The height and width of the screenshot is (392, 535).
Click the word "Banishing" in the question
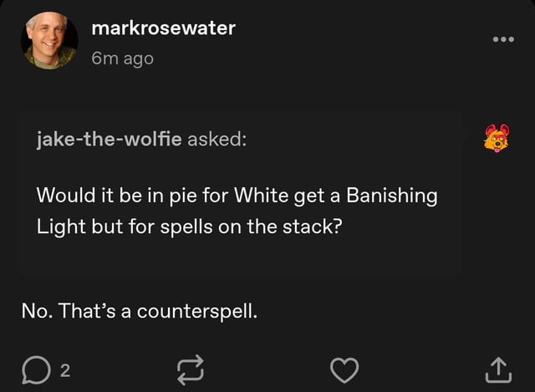tap(391, 196)
